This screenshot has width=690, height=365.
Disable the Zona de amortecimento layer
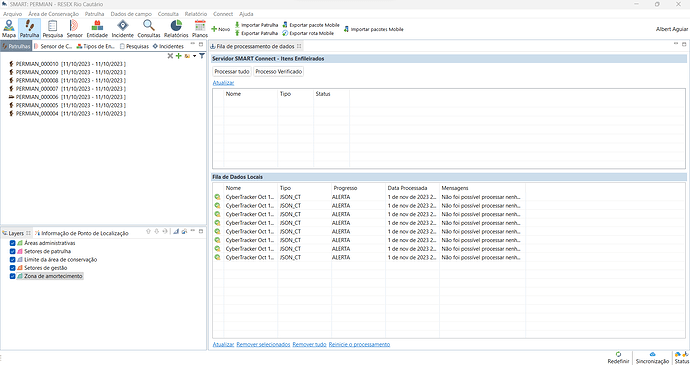[12, 276]
